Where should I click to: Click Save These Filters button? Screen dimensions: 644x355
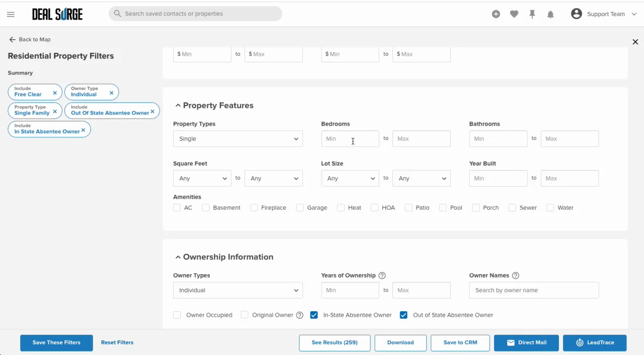point(56,342)
